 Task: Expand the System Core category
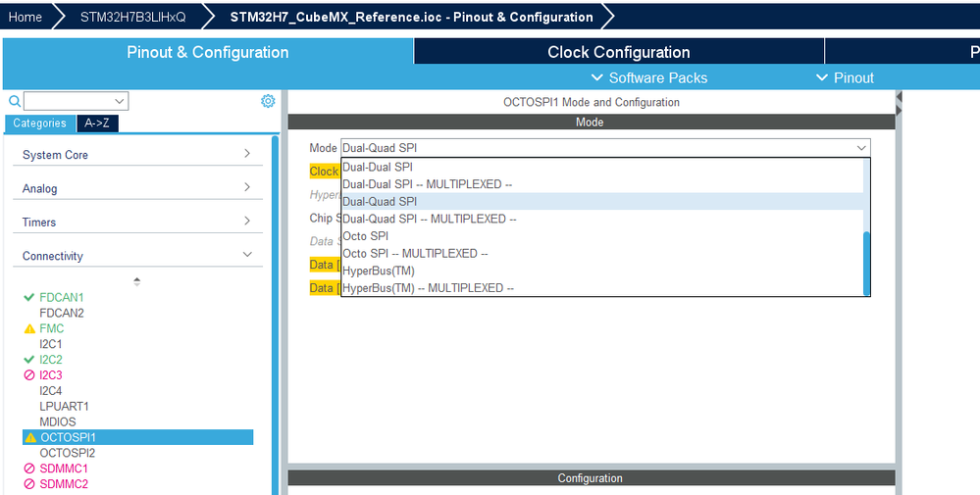[137, 155]
